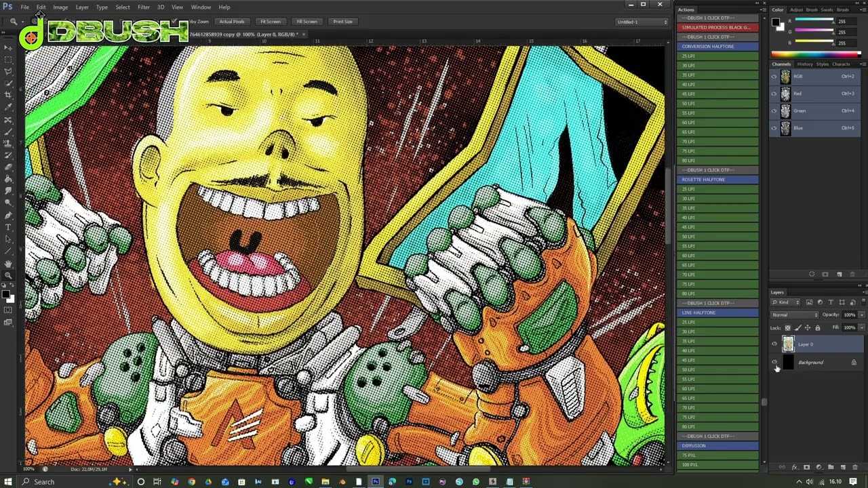This screenshot has height=488, width=868.
Task: Switch to the History tab
Action: [x=805, y=64]
